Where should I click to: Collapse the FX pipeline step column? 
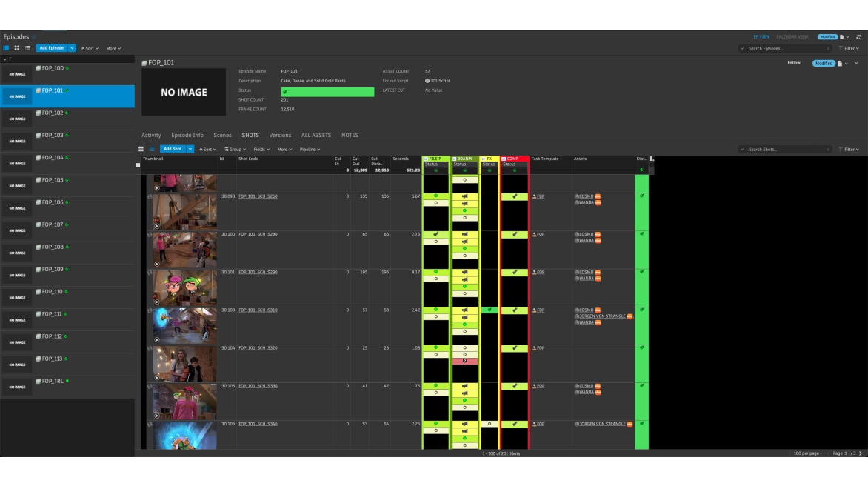[483, 159]
